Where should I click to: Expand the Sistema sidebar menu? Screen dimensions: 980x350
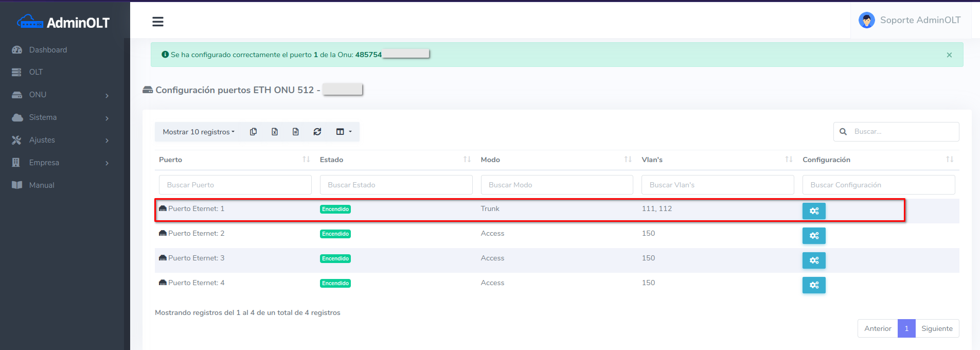tap(62, 117)
